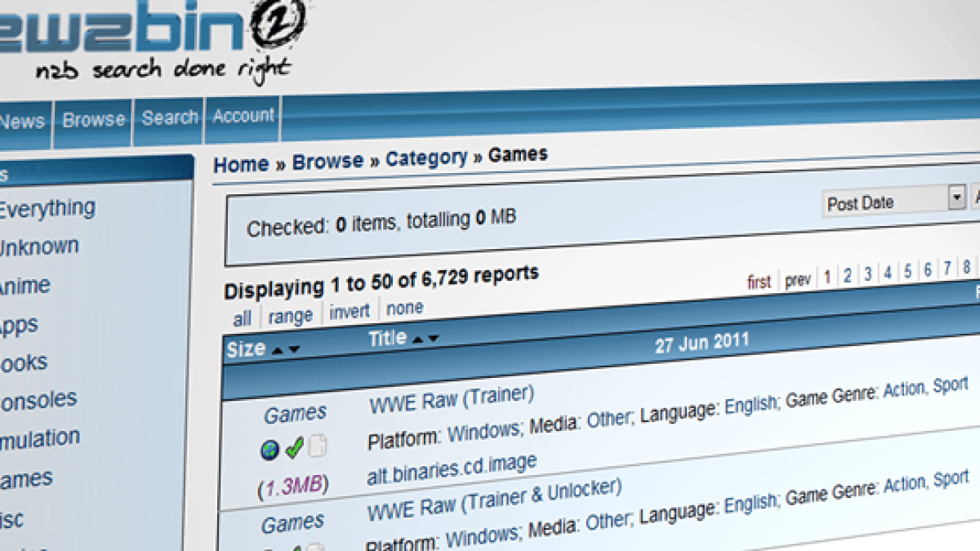Go to the first results page
This screenshot has height=551, width=980.
(x=759, y=282)
